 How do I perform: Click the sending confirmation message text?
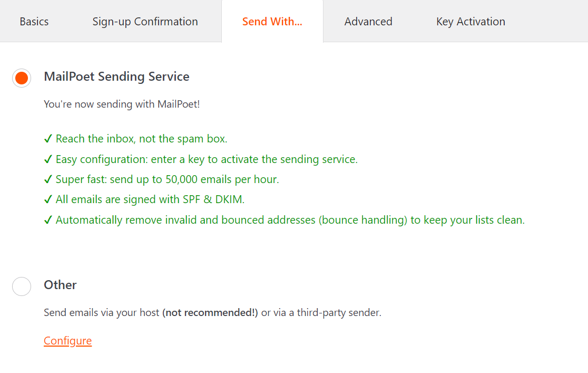pos(121,104)
